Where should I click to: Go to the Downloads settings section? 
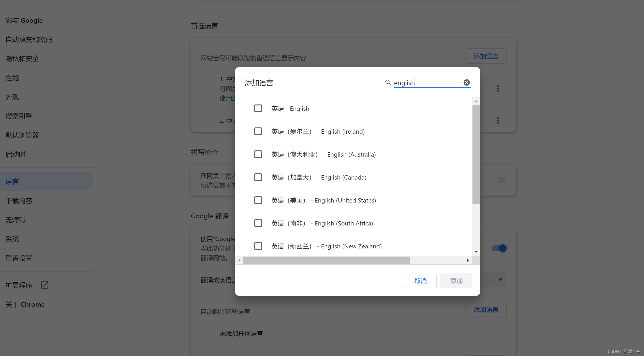[x=19, y=201]
